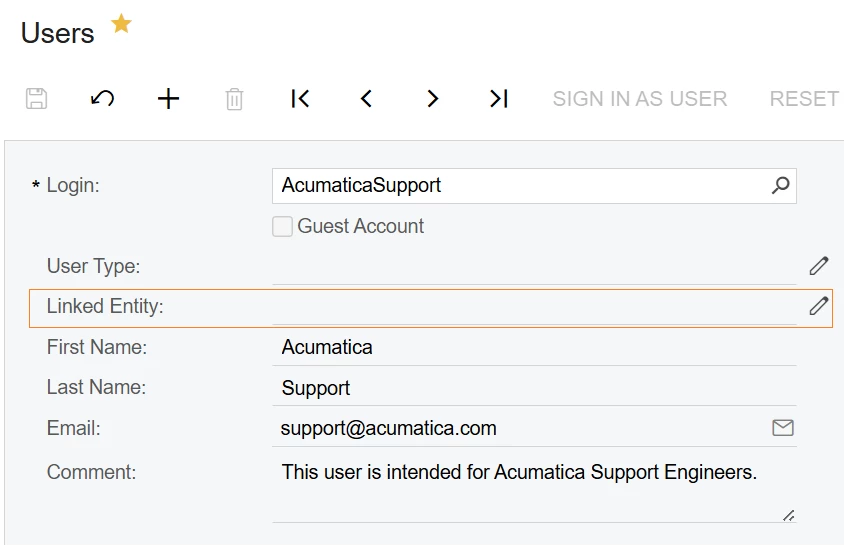The height and width of the screenshot is (548, 844).
Task: Click the Undo arrow icon
Action: point(102,99)
